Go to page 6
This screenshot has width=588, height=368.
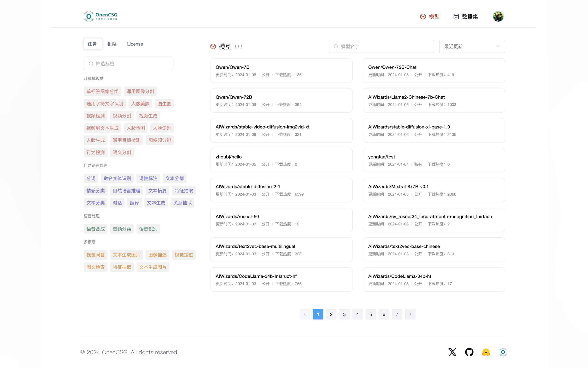tap(384, 314)
